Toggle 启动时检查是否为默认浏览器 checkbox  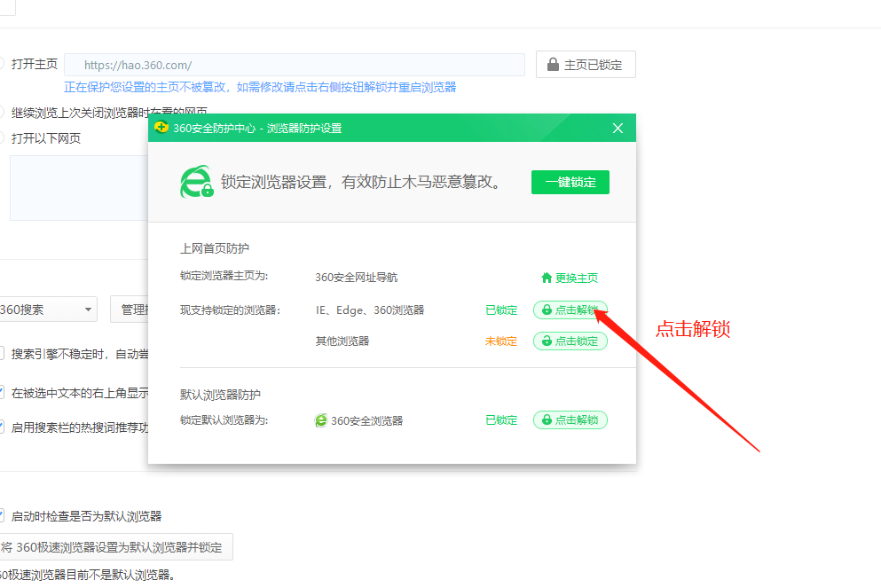[x=2, y=515]
